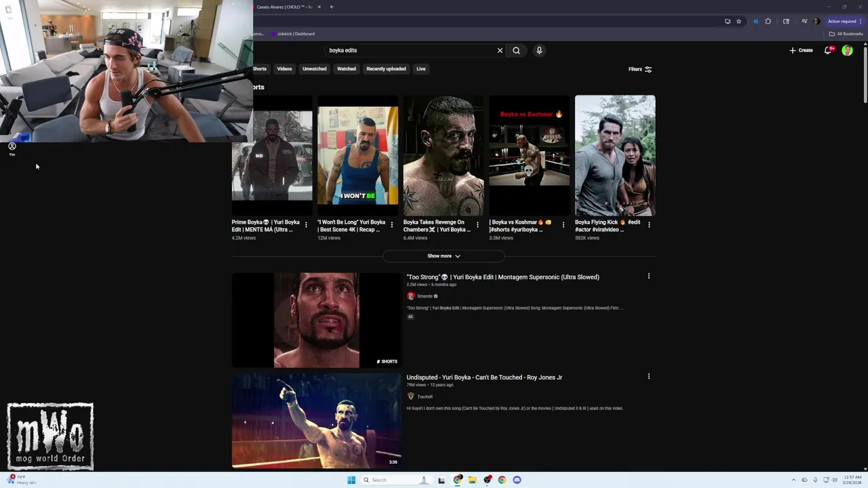Open more options for Boyka vs Koshmar short
This screenshot has width=868, height=488.
(x=563, y=225)
